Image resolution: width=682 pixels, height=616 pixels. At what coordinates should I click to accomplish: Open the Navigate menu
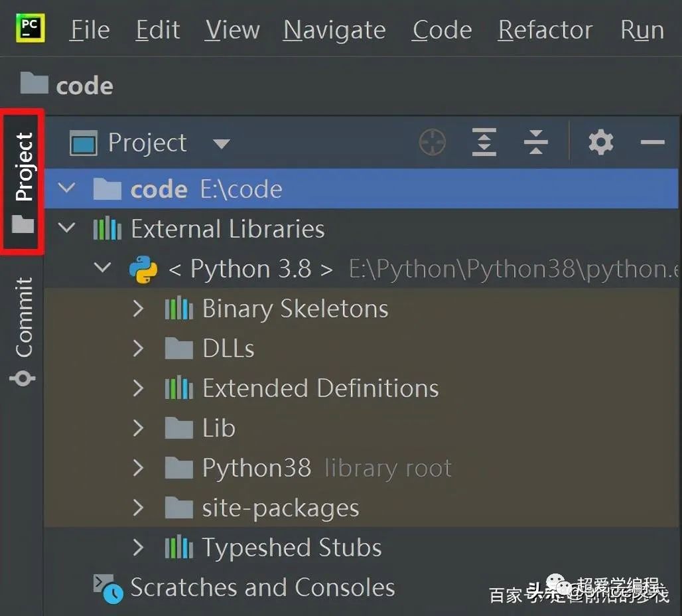tap(334, 31)
